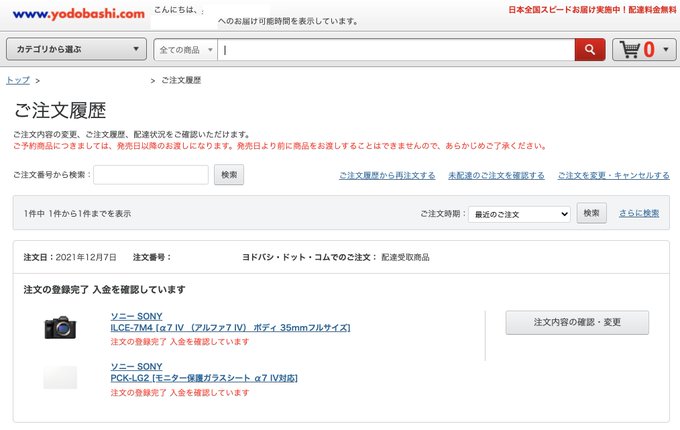Image resolution: width=680 pixels, height=430 pixels.
Task: Open the shopping cart icon
Action: pos(630,49)
